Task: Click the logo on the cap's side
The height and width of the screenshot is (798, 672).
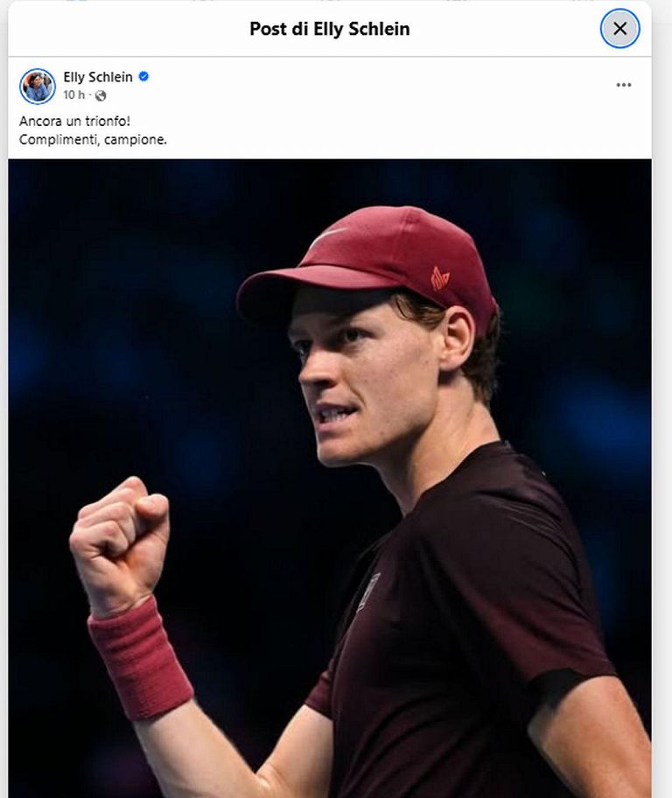Action: (439, 278)
